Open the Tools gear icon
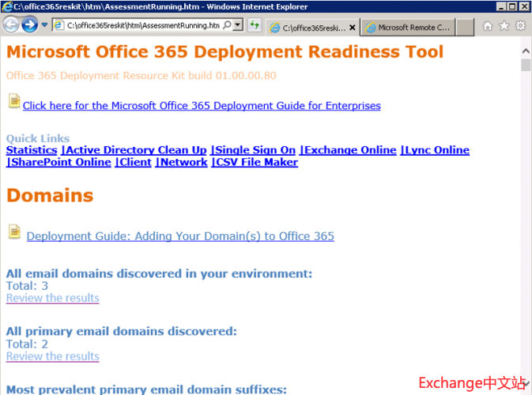 coord(520,26)
